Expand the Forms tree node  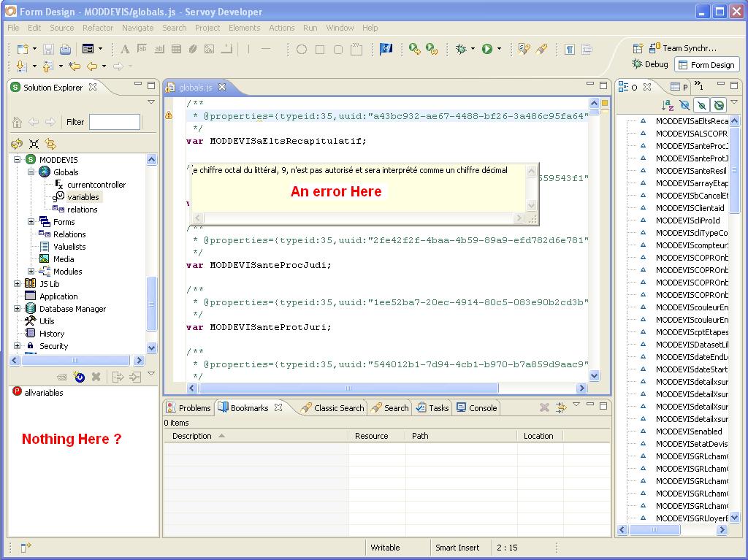click(31, 222)
